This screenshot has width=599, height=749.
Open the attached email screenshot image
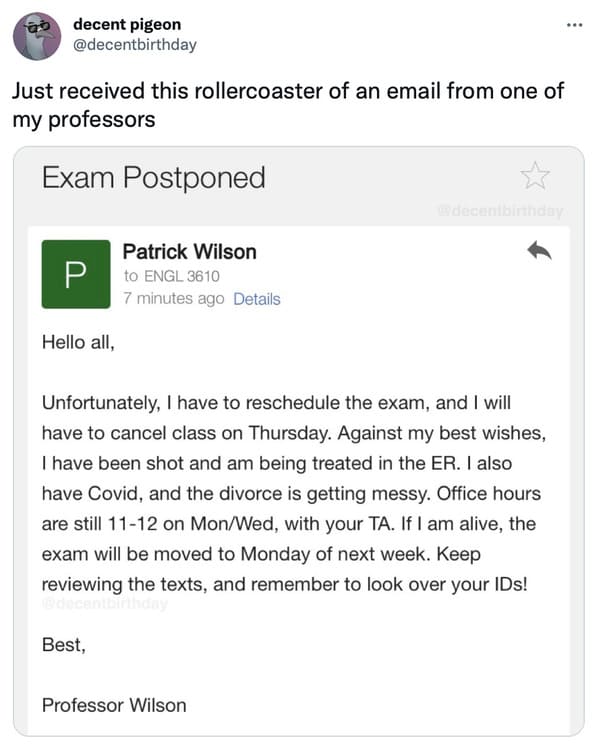299,441
